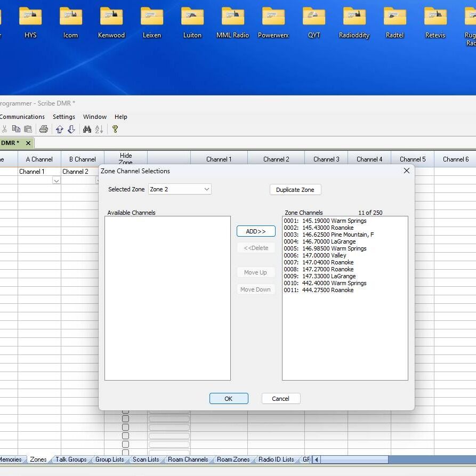Switch to the Roam Zones sheet tab
Viewport: 476px width, 476px height.
pos(233,459)
